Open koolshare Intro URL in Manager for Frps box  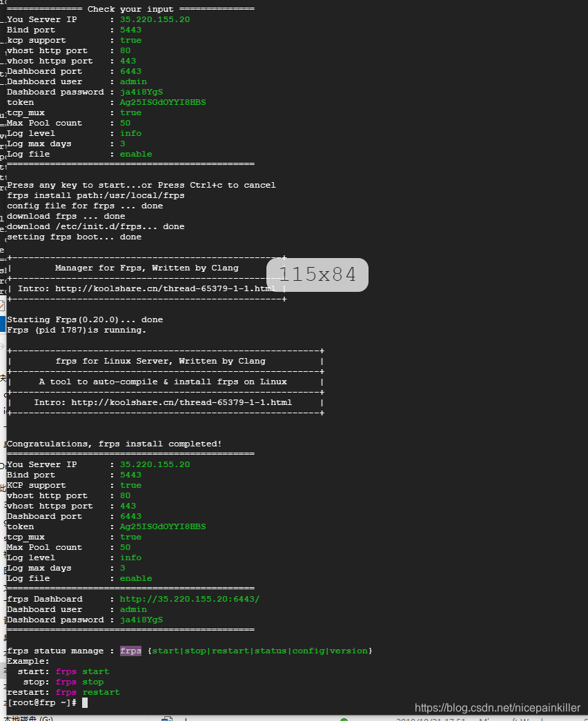tap(165, 288)
